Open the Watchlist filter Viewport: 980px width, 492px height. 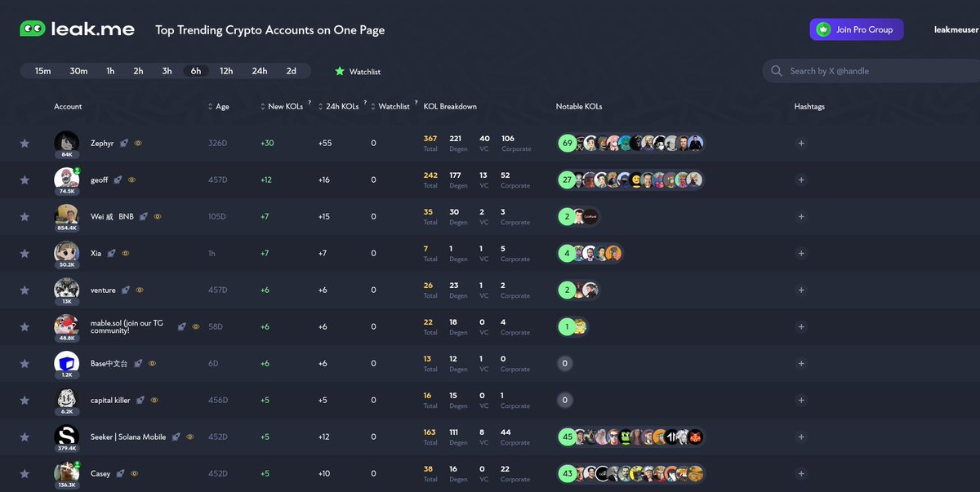[357, 72]
